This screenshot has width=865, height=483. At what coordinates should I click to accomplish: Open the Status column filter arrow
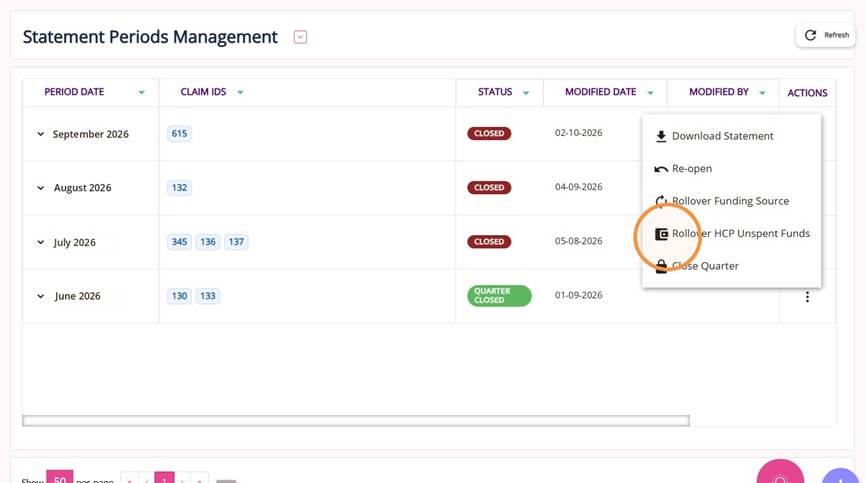click(526, 93)
